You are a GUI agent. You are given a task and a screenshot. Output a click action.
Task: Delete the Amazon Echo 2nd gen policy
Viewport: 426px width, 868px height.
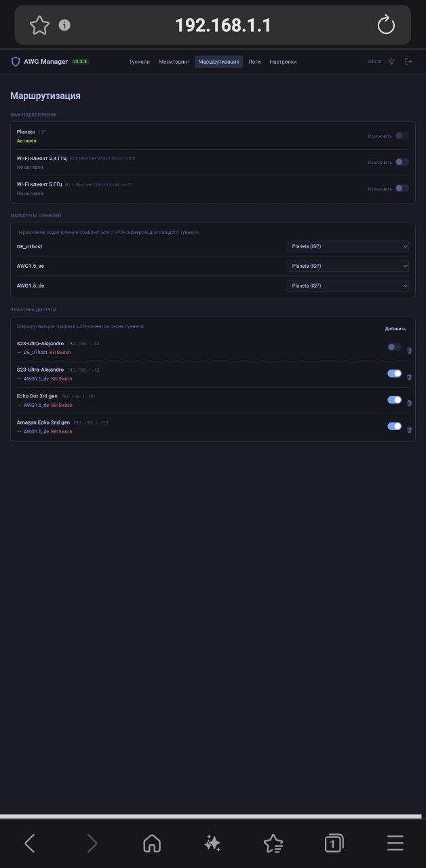[409, 430]
